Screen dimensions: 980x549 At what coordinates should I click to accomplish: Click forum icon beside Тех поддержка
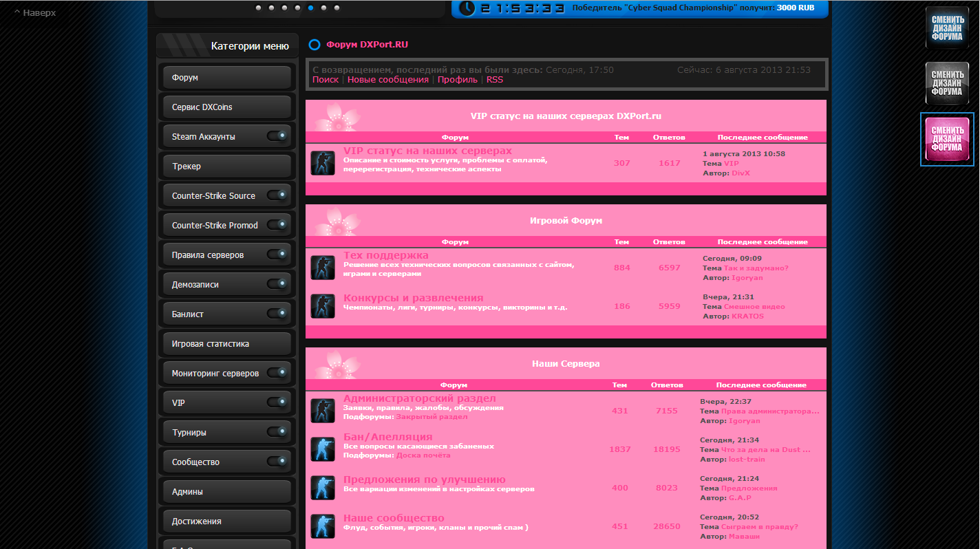pos(323,268)
